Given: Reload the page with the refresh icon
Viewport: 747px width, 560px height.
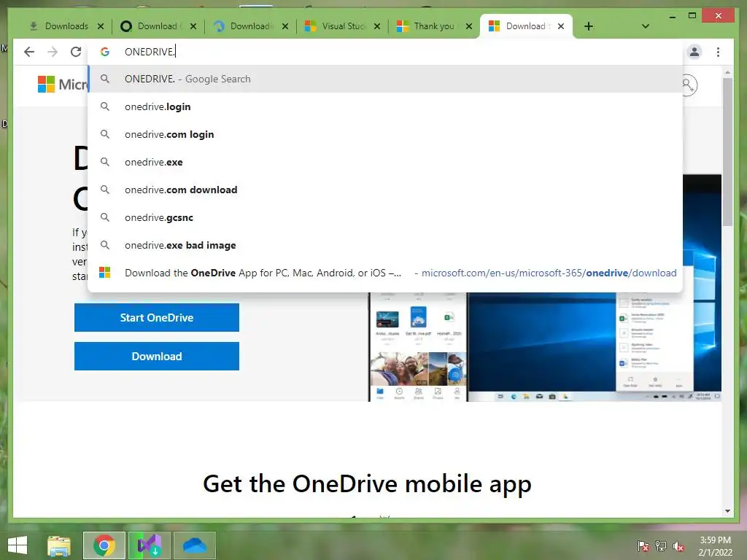Looking at the screenshot, I should (76, 52).
